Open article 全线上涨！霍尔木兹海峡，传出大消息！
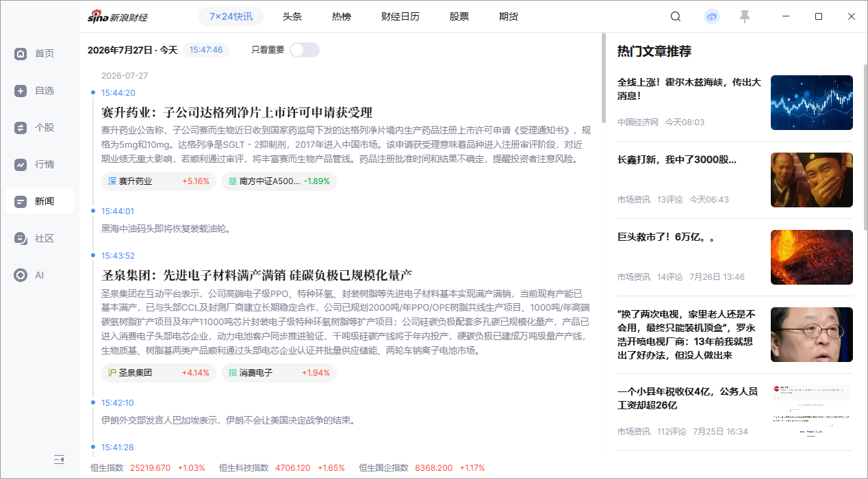868x479 pixels. (x=689, y=89)
